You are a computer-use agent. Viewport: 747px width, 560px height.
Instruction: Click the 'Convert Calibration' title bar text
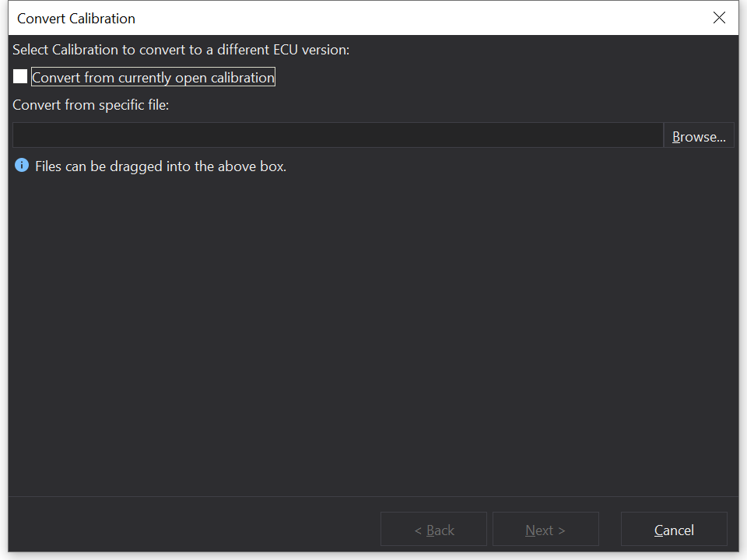click(x=76, y=18)
